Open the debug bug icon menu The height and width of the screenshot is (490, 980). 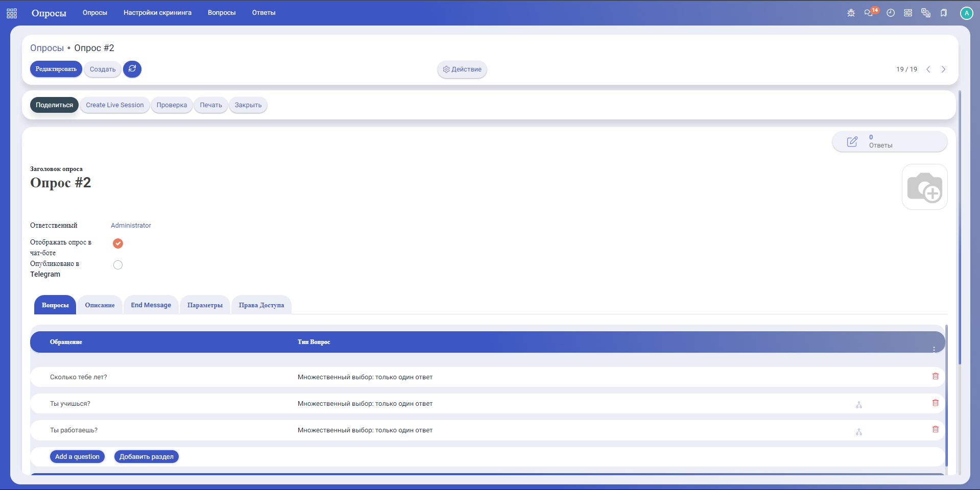[x=851, y=13]
